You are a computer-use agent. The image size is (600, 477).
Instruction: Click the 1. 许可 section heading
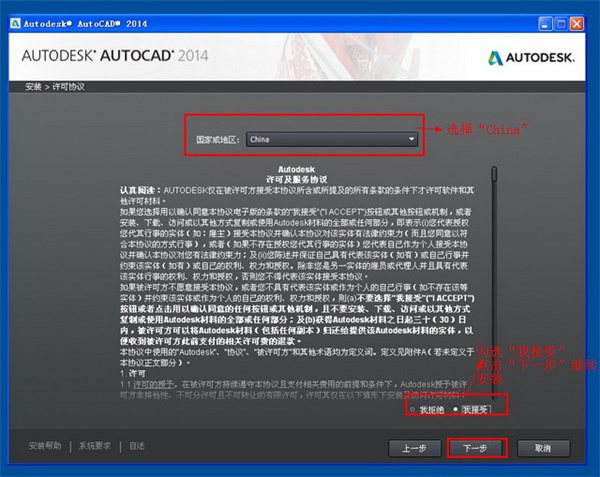coord(132,373)
